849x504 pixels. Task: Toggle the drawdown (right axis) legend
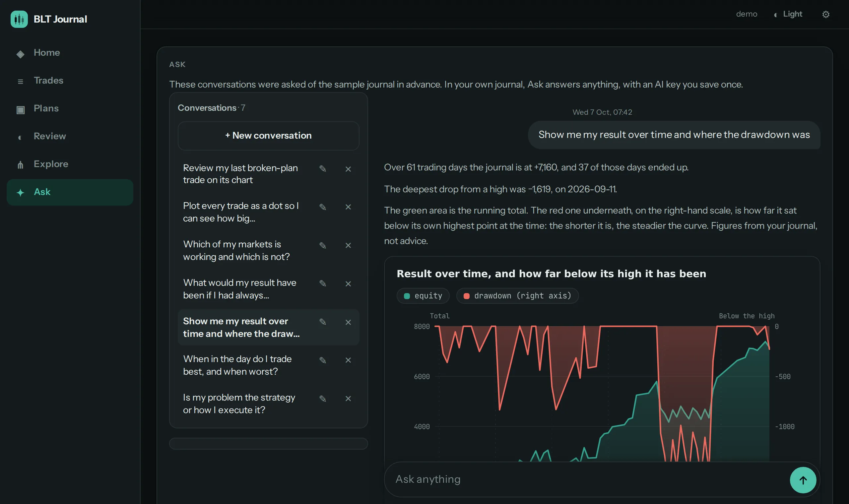coord(517,295)
